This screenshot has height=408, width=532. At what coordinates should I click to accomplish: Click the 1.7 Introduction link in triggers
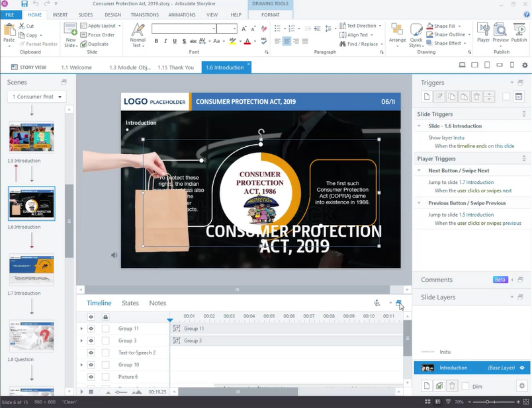tap(476, 182)
